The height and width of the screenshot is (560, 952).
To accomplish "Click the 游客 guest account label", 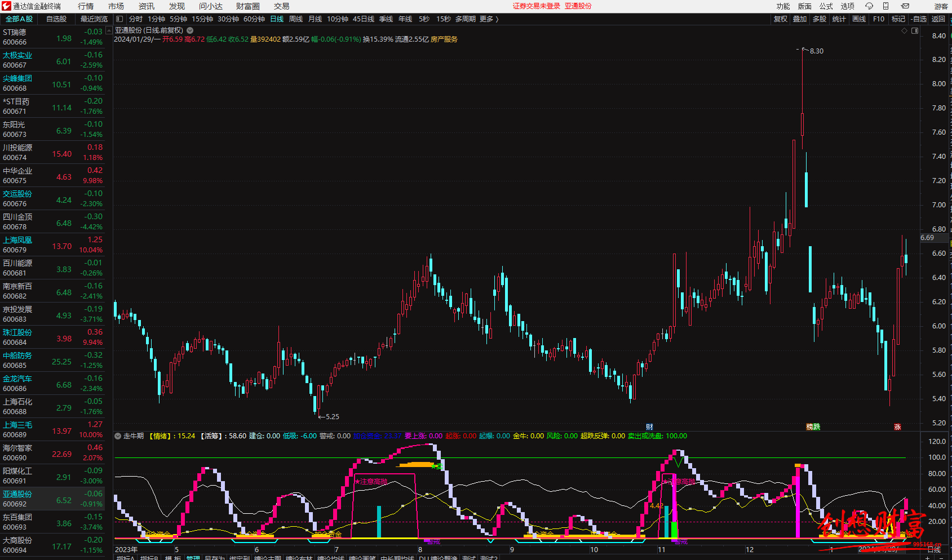I will pyautogui.click(x=941, y=6).
